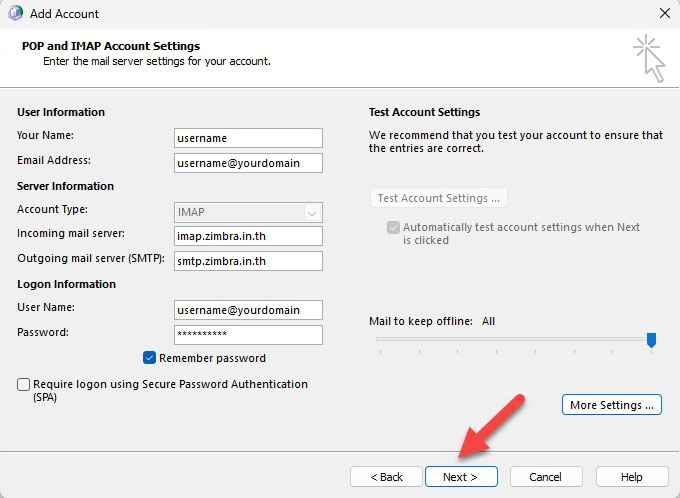
Task: Toggle Automatically test account settings checkbox
Action: coord(393,227)
